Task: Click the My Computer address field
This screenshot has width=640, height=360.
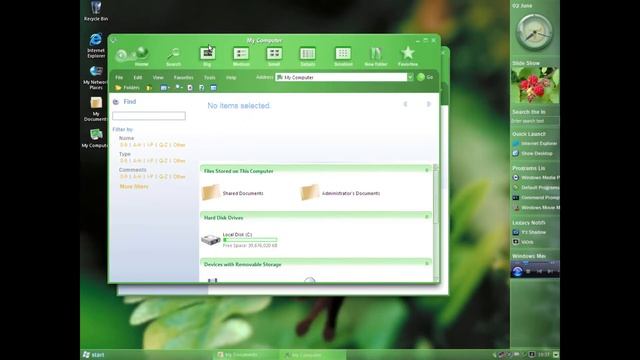Action: tap(341, 77)
